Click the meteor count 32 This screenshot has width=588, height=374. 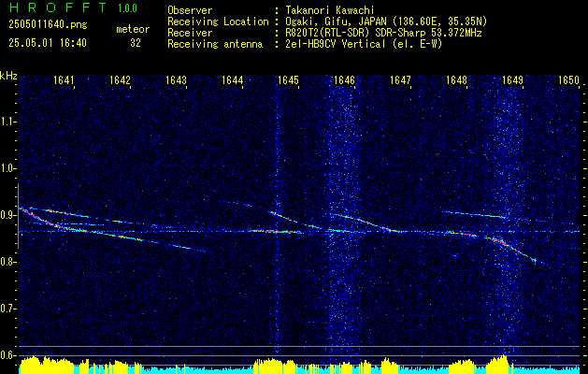point(136,43)
